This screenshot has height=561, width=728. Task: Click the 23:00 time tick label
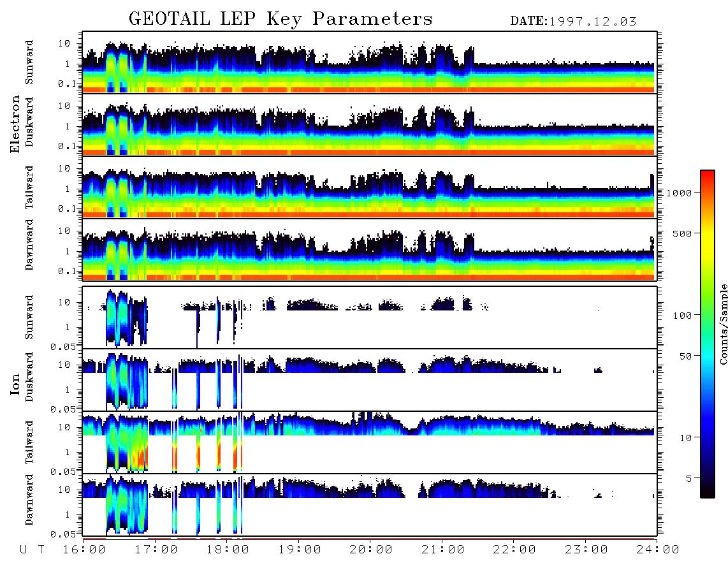point(586,550)
